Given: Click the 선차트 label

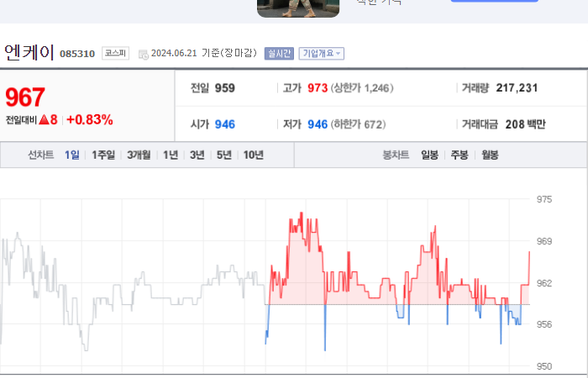Looking at the screenshot, I should (x=41, y=155).
